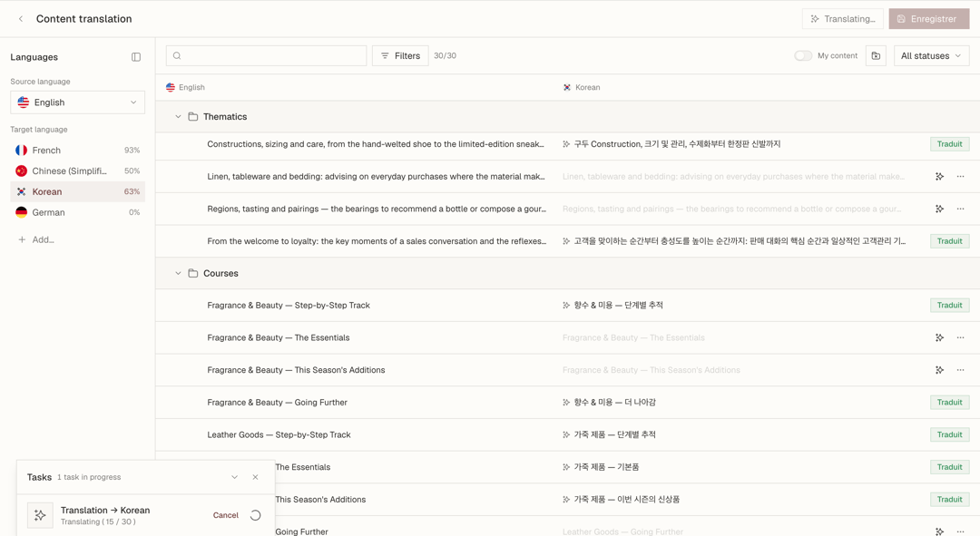Minimize the Tasks panel with chevron
The width and height of the screenshot is (980, 536).
click(x=234, y=477)
